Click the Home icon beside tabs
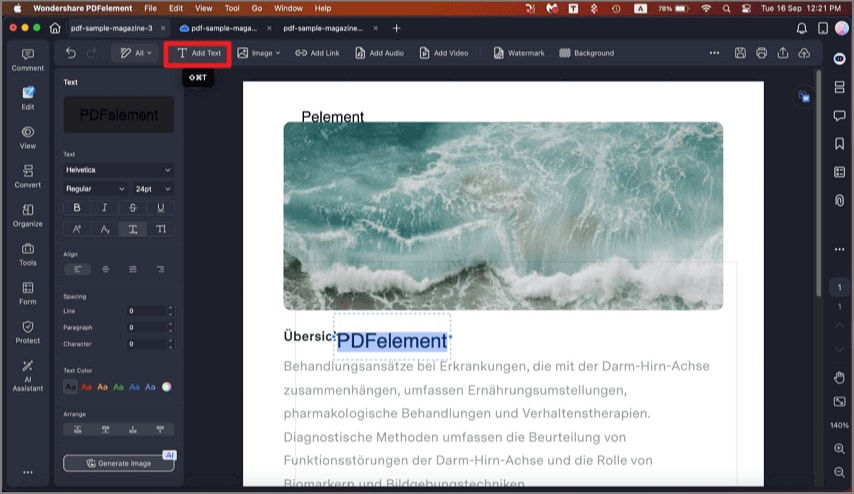Screen dimensions: 854x494 pos(55,28)
